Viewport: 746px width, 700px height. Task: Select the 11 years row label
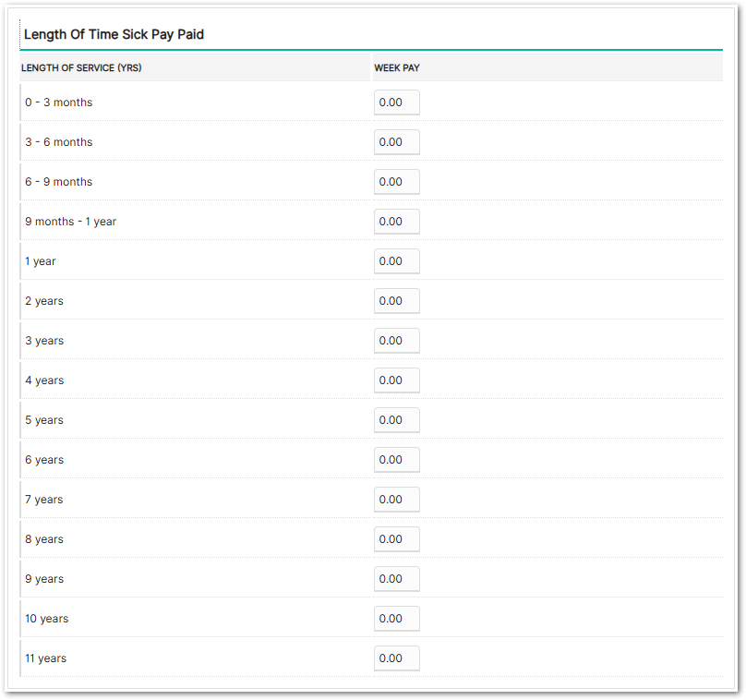click(x=45, y=658)
